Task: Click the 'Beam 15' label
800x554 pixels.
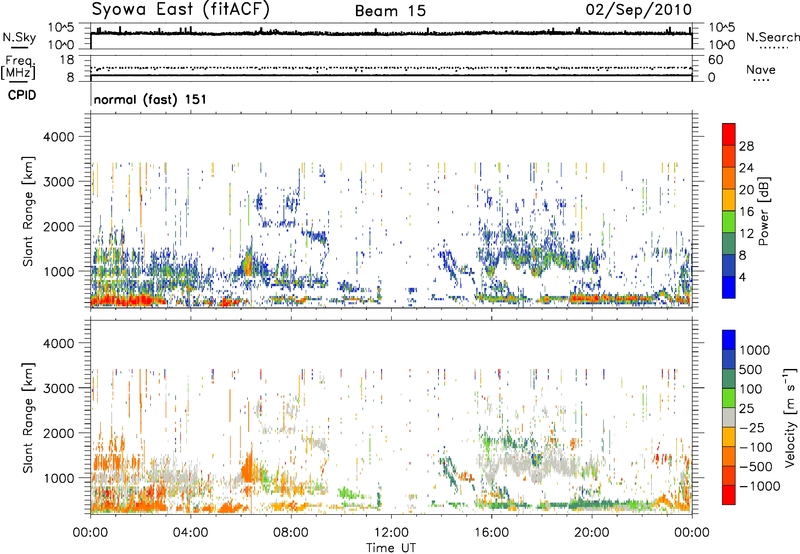Action: (390, 11)
